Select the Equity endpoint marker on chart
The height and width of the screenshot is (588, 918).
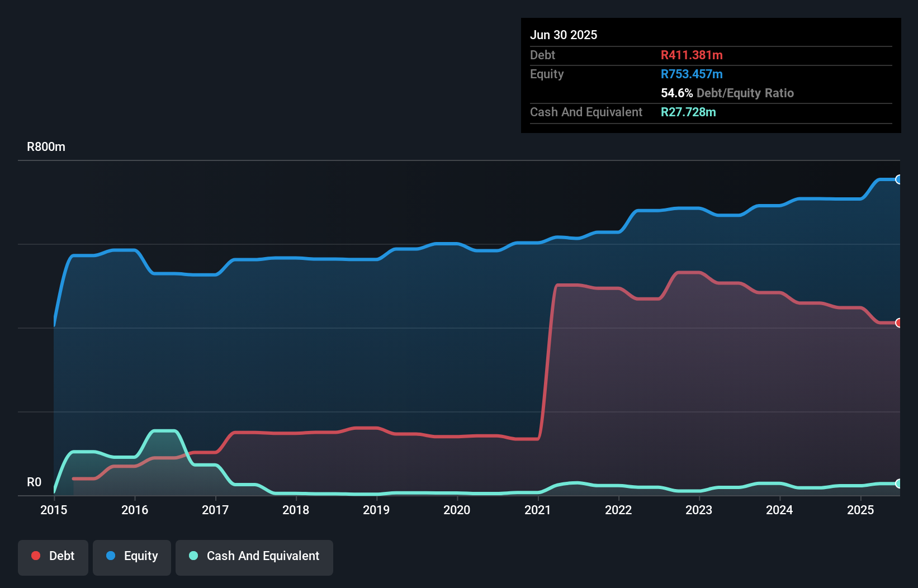[x=899, y=179]
